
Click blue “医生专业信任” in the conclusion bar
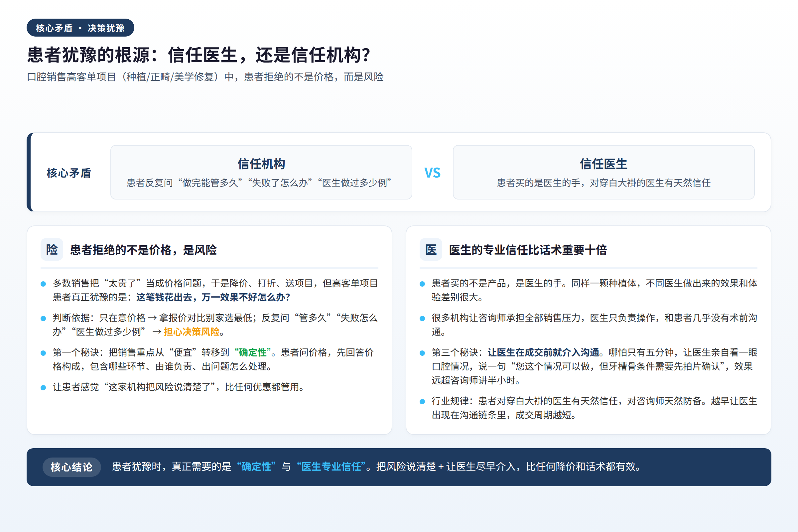pos(331,466)
